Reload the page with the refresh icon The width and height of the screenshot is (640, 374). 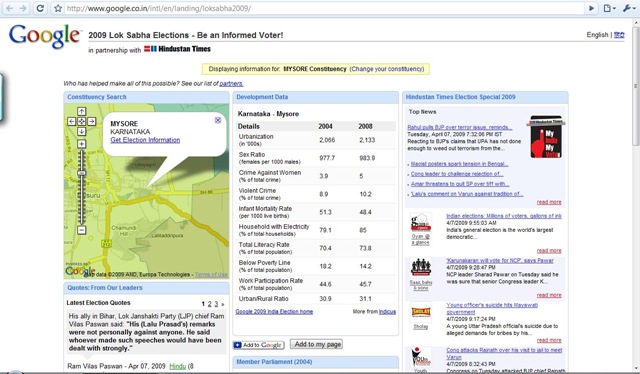click(40, 8)
